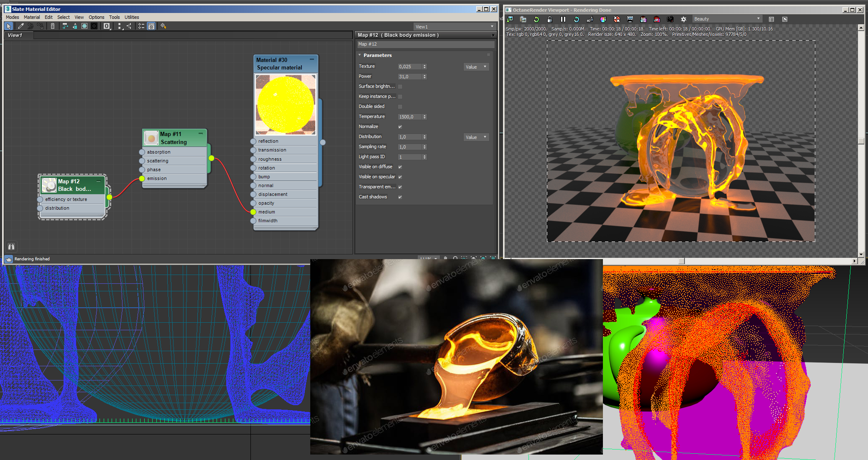The width and height of the screenshot is (868, 460).
Task: Pick material from object eyedropper
Action: click(x=20, y=26)
